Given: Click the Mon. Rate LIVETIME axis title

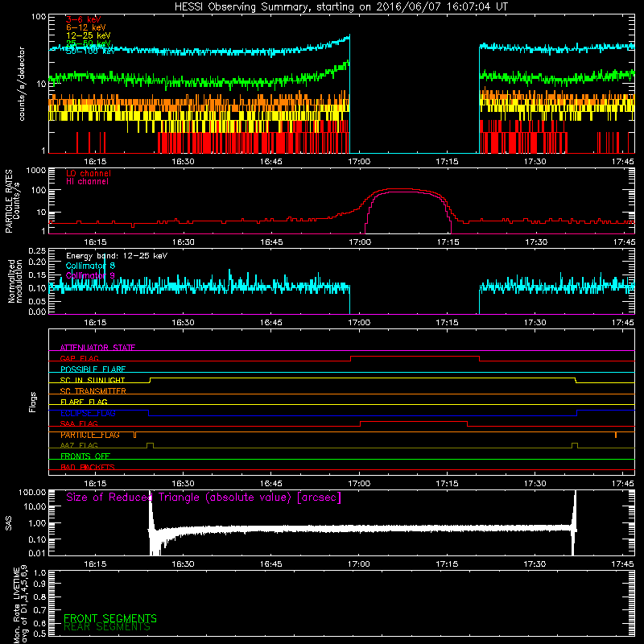Looking at the screenshot, I should tap(20, 604).
